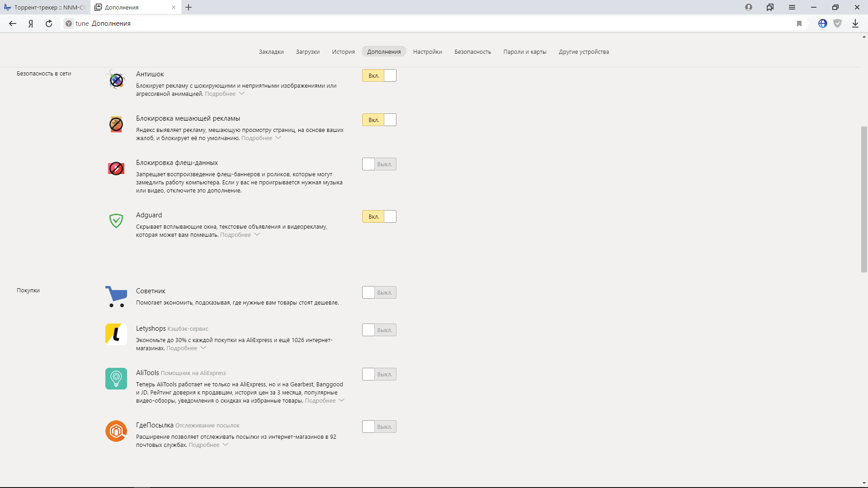Open Пароли и карты section

pyautogui.click(x=525, y=52)
